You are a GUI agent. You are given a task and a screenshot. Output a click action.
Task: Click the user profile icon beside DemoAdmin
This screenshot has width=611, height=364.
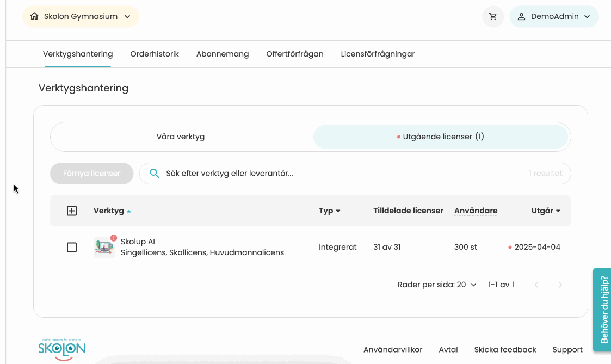[521, 17]
